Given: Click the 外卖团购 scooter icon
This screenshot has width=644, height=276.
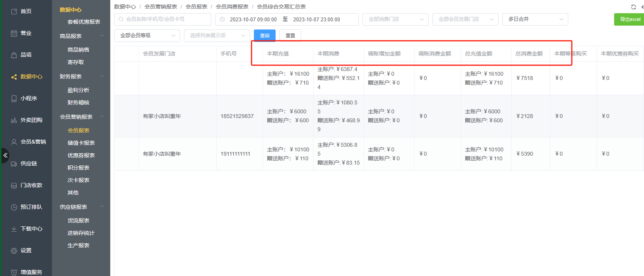Looking at the screenshot, I should [x=14, y=120].
